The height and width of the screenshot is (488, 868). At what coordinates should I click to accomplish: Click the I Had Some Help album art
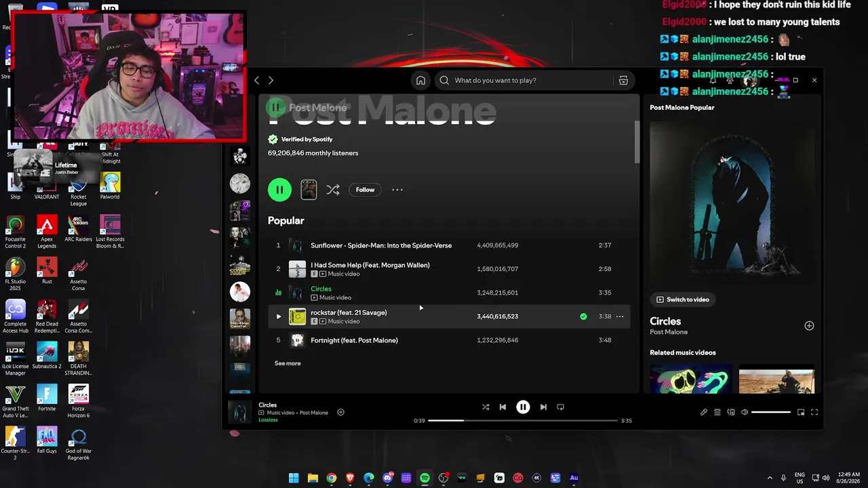tap(297, 269)
